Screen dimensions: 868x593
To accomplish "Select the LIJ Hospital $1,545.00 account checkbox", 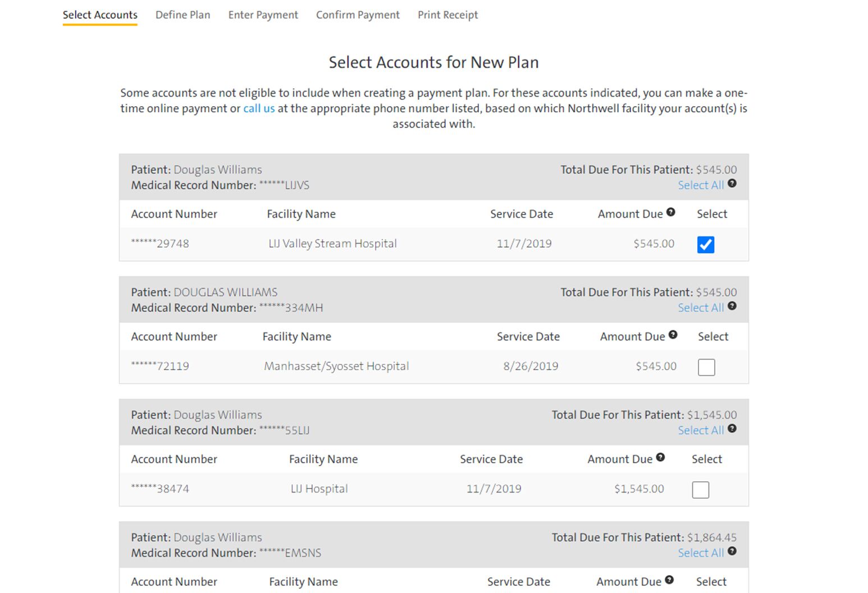I will pos(700,490).
